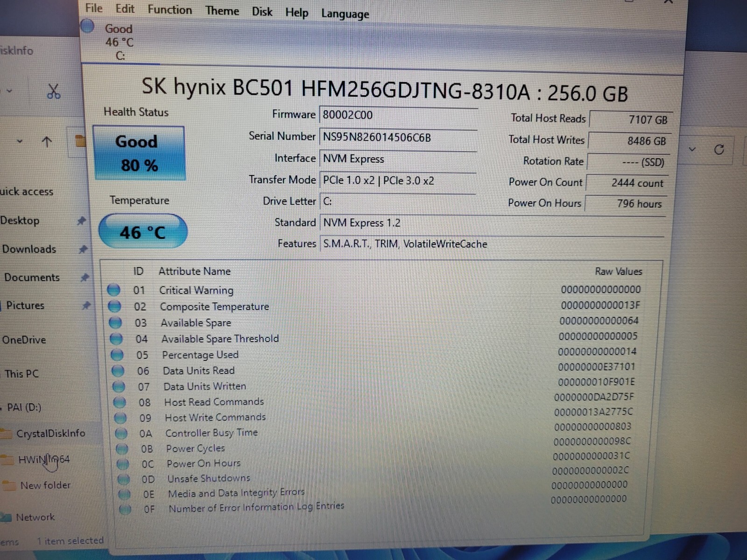
Task: Click status circle for Host Read Commands
Action: pyautogui.click(x=120, y=402)
